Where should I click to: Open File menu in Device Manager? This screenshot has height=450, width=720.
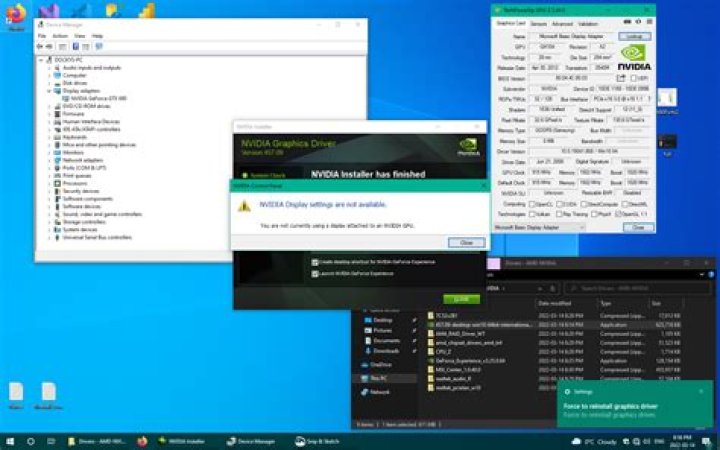coord(42,36)
